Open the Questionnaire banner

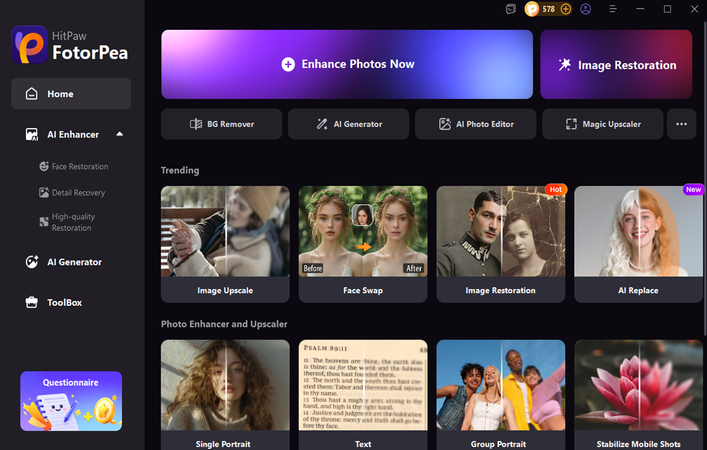[x=71, y=401]
